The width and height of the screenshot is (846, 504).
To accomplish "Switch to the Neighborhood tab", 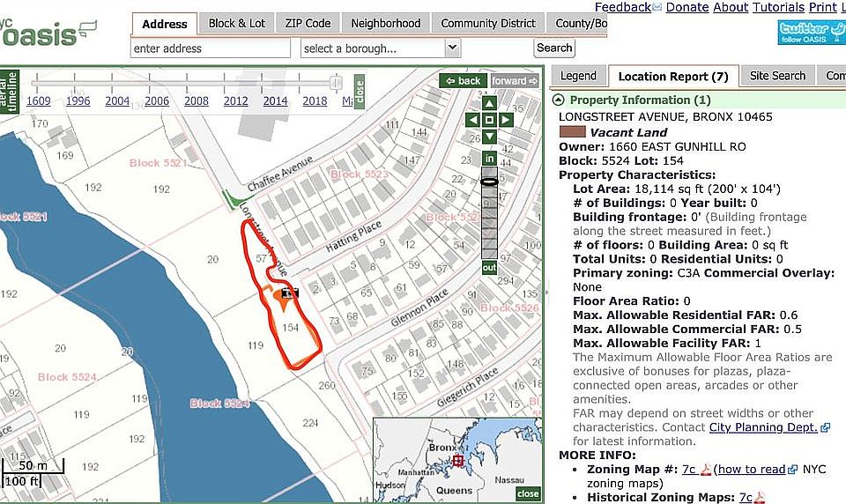I will [x=386, y=23].
